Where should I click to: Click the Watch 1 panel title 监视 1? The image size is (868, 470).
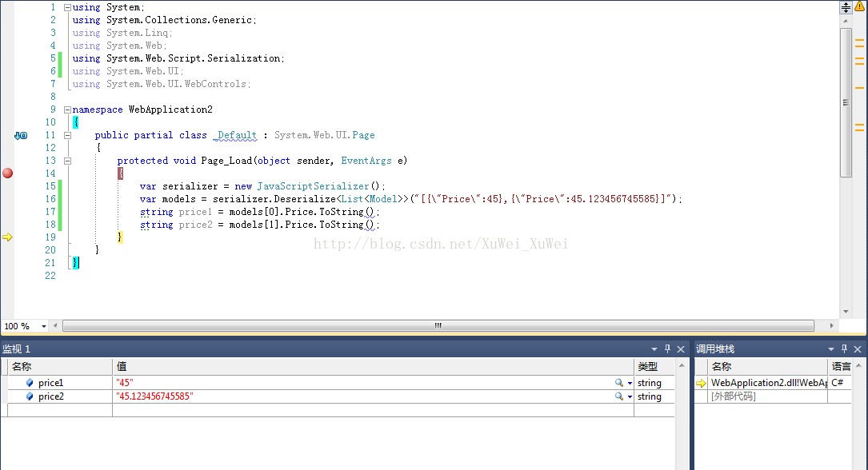tap(17, 349)
